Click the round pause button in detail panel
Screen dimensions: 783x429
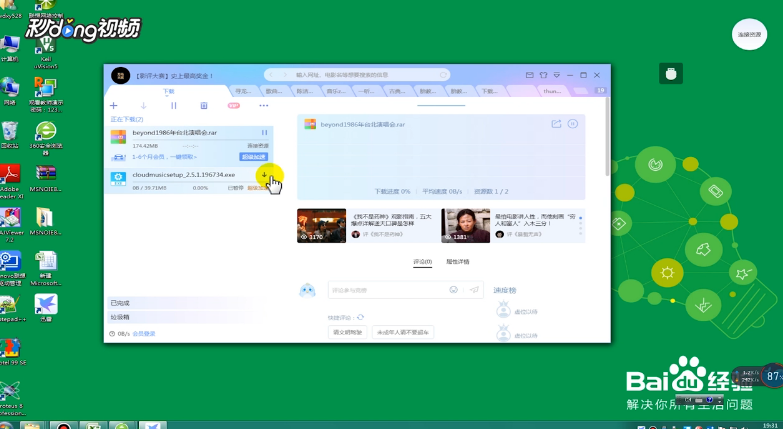(x=573, y=124)
